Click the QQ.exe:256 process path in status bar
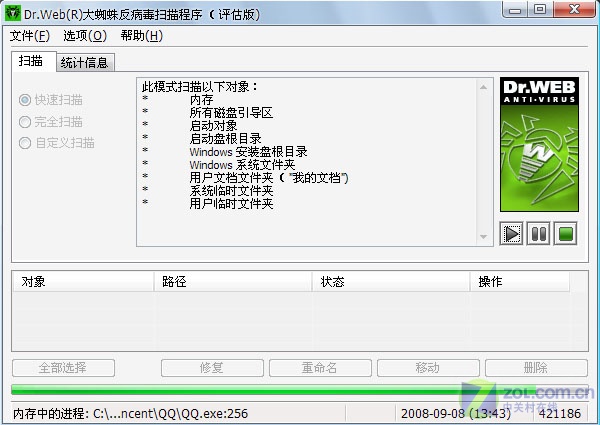600x425 pixels. (170, 414)
